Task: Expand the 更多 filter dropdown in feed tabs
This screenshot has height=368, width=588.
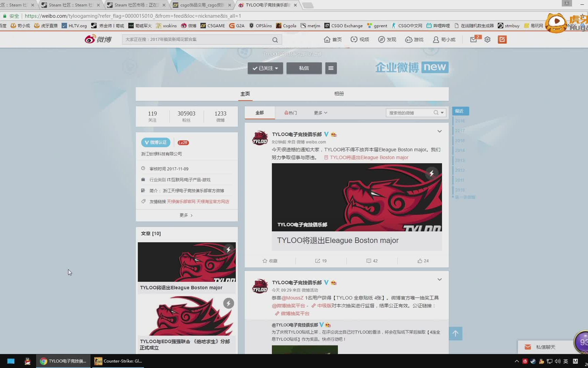Action: point(321,113)
